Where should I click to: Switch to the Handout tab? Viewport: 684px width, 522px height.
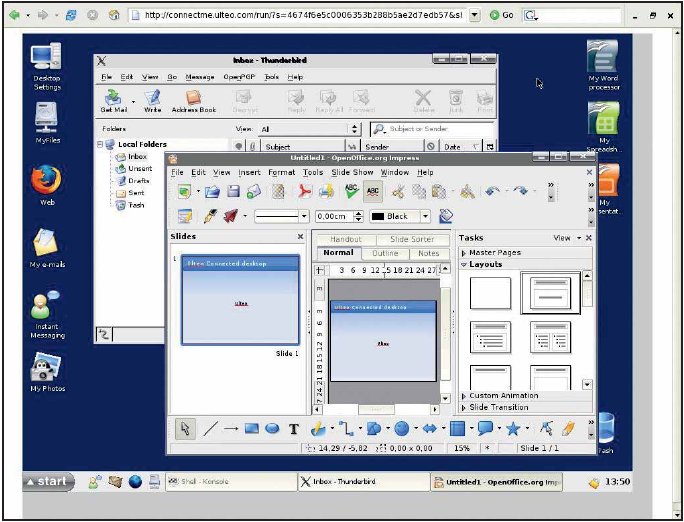[x=346, y=239]
